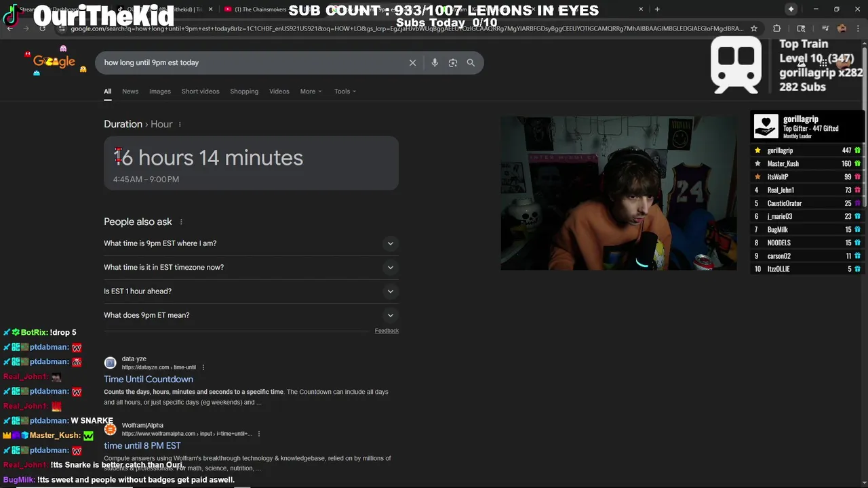Click gorillagrip row in gifter leaderboard
This screenshot has width=868, height=488.
(x=807, y=150)
